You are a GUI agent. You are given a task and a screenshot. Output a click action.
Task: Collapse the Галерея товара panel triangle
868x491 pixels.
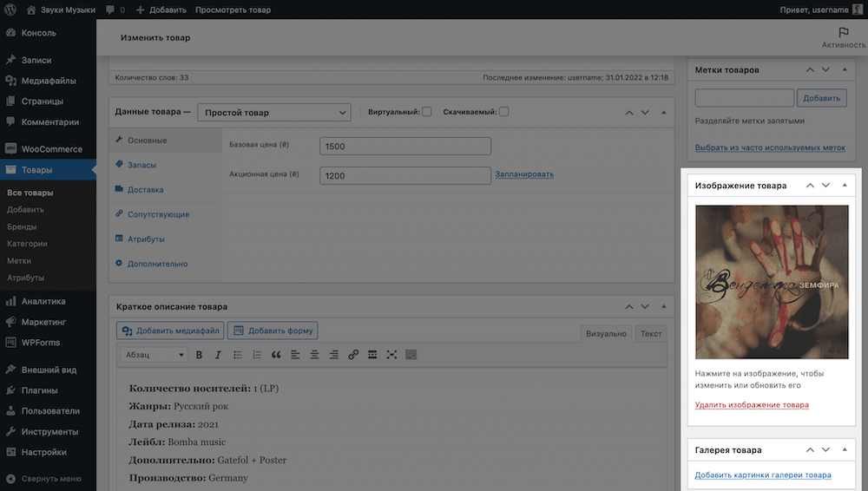coord(845,450)
